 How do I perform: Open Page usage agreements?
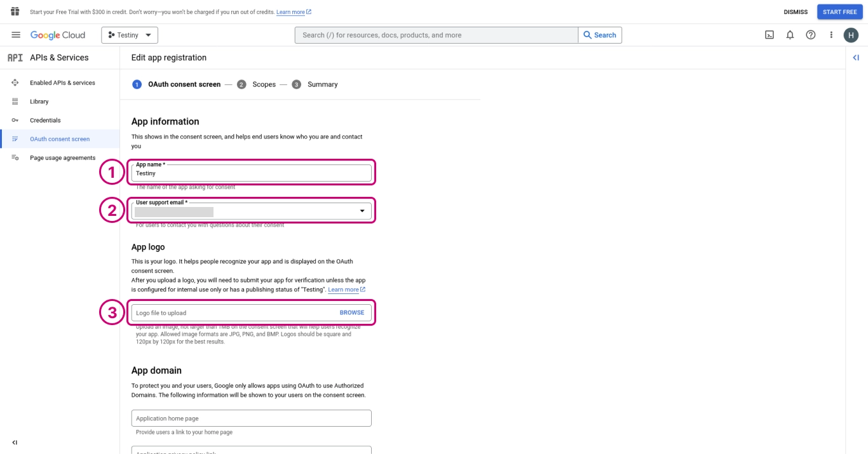[62, 157]
